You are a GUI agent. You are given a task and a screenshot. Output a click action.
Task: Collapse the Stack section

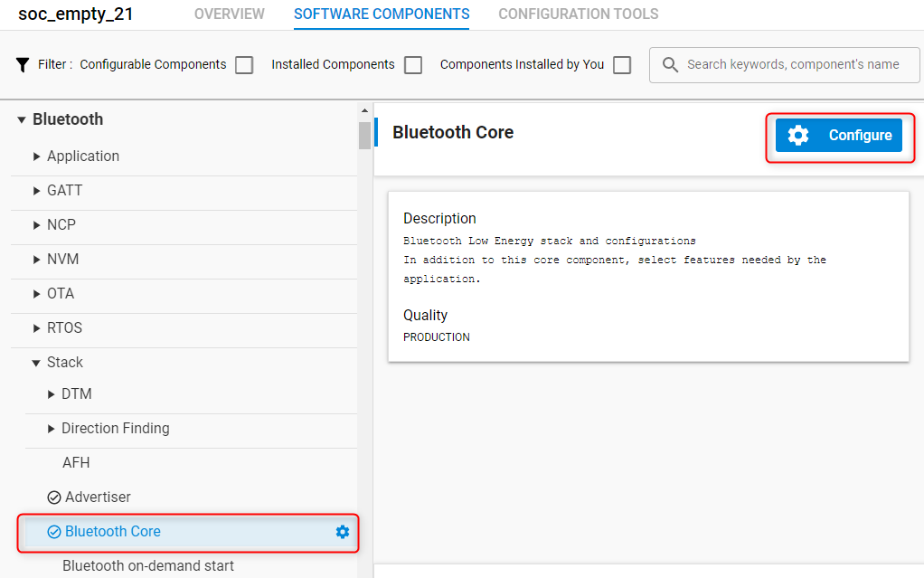pyautogui.click(x=35, y=362)
